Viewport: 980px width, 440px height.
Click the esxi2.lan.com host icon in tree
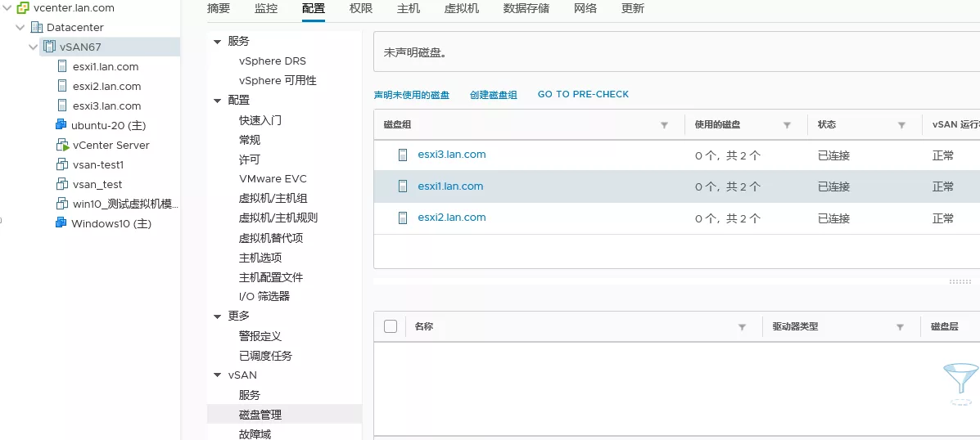[x=62, y=86]
